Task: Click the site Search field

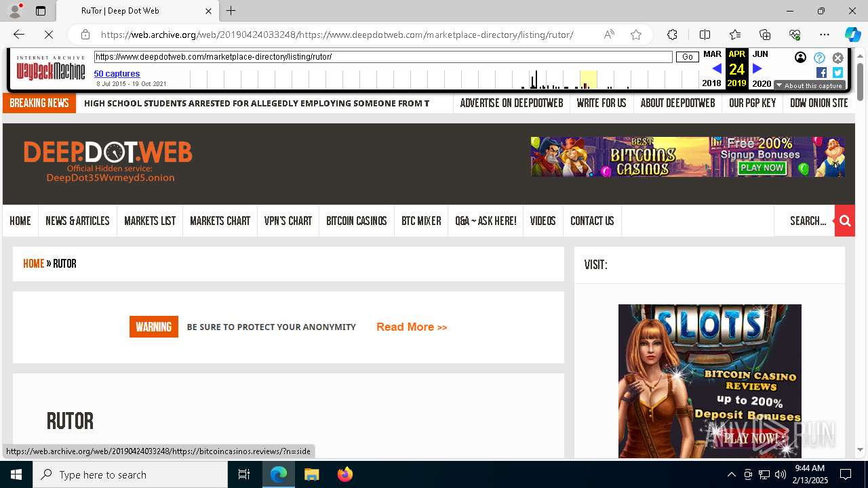Action: [804, 221]
